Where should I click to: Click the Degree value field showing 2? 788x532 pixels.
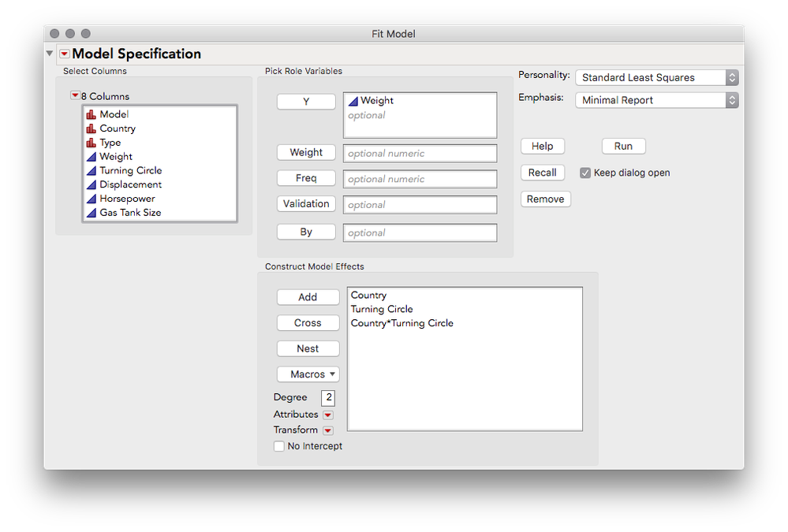pyautogui.click(x=328, y=397)
